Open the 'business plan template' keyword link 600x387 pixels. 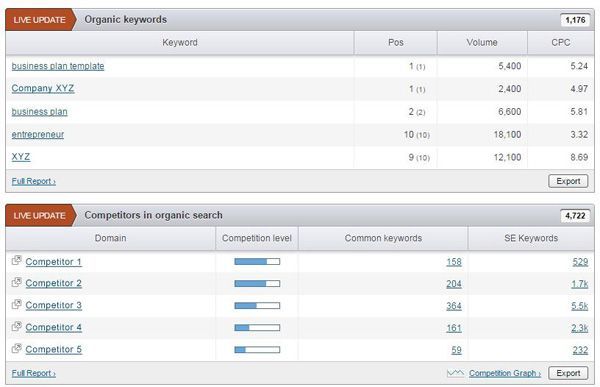58,66
